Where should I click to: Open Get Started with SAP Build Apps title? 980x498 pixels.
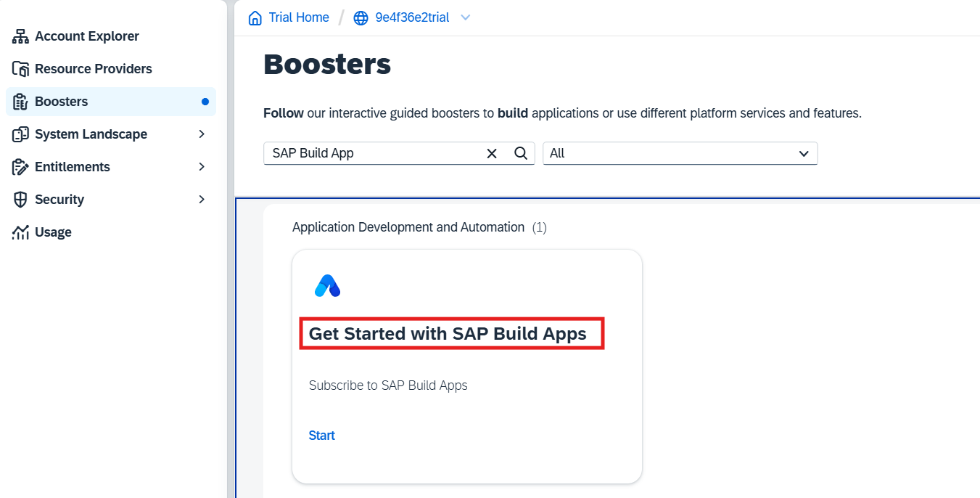(x=448, y=334)
